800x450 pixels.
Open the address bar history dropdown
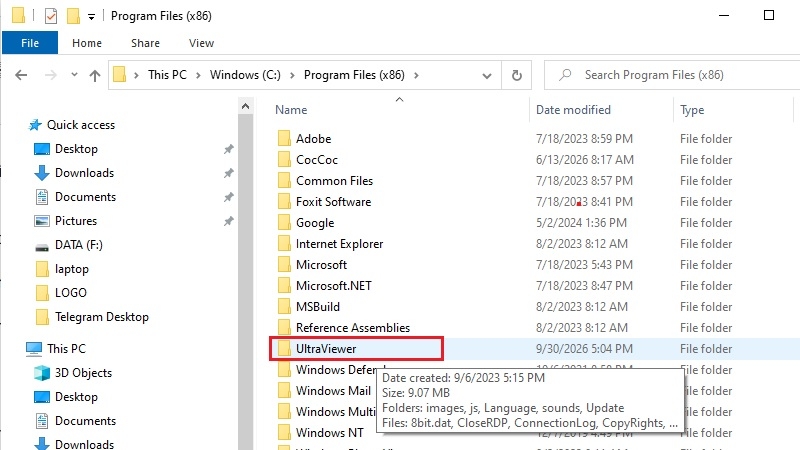click(x=487, y=76)
